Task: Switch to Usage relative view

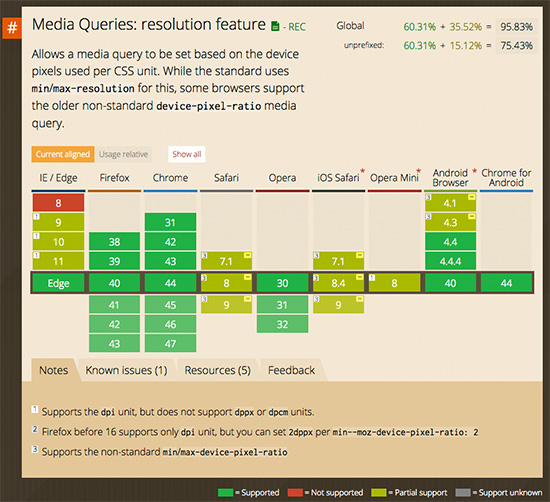Action: click(123, 154)
